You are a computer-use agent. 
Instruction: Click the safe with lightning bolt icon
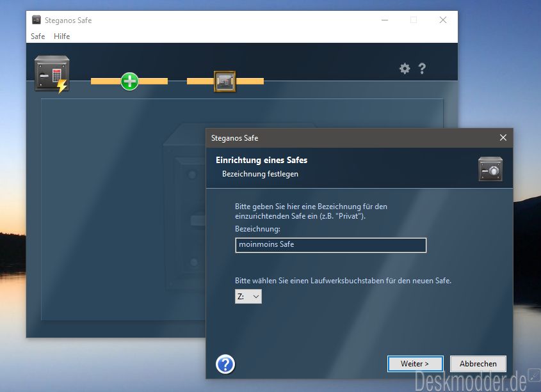(52, 74)
